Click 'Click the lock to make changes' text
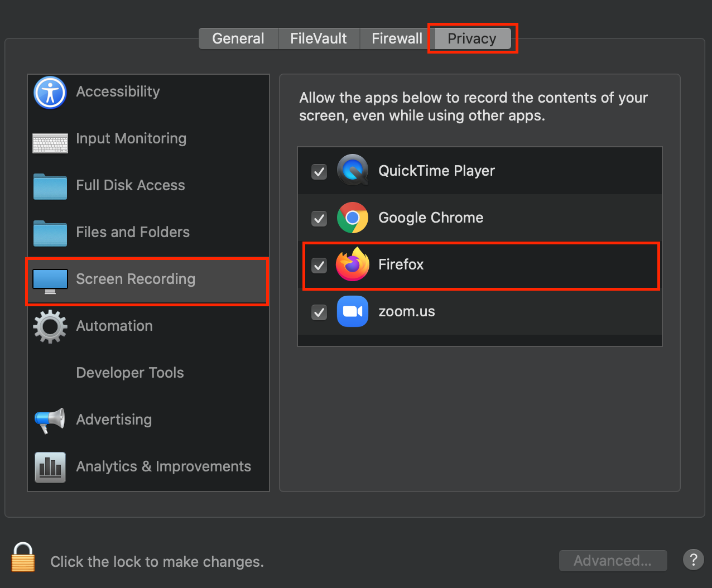 [x=157, y=562]
